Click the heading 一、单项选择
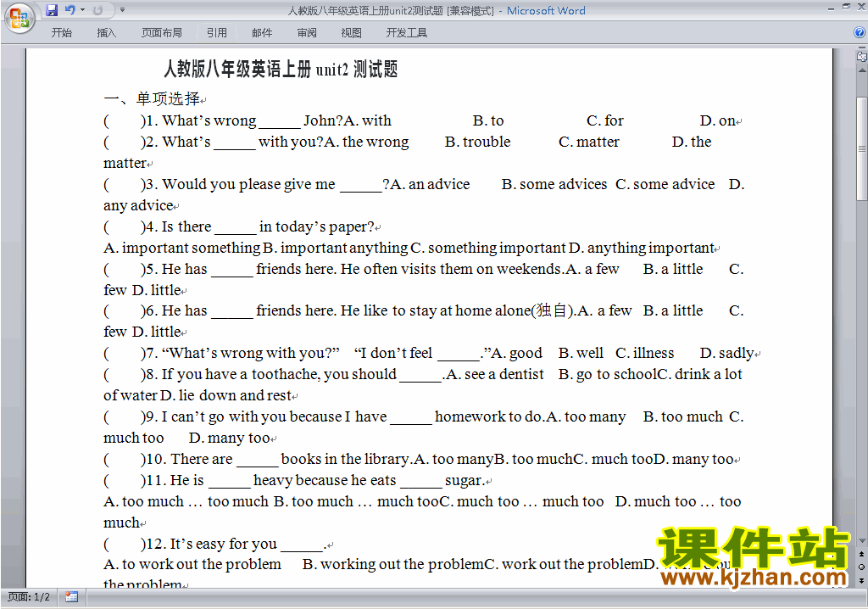 [x=153, y=98]
